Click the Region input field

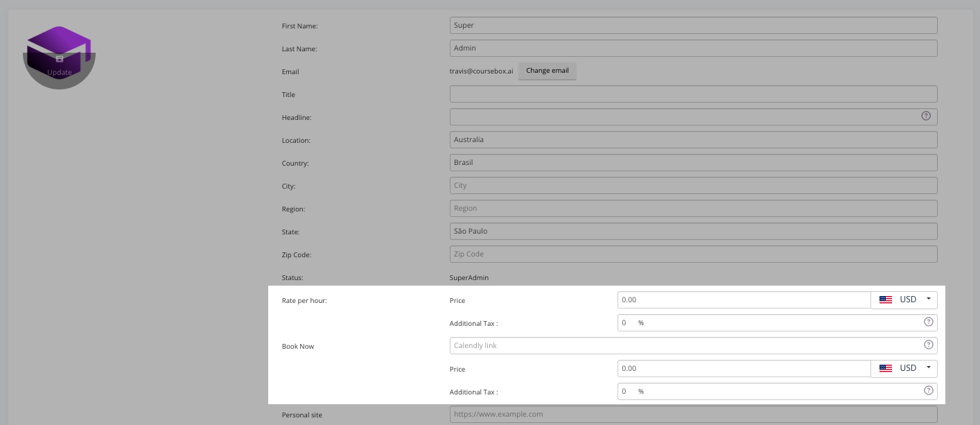coord(693,209)
